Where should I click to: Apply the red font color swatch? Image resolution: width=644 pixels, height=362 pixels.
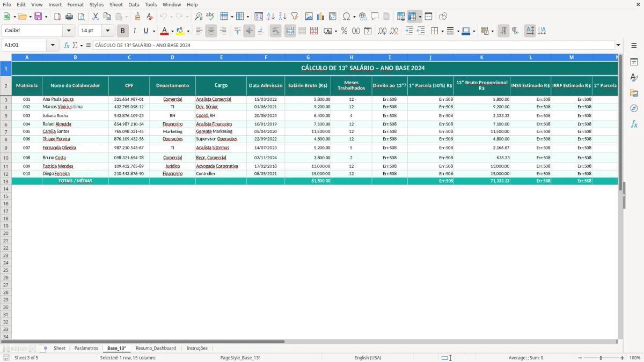click(x=165, y=31)
